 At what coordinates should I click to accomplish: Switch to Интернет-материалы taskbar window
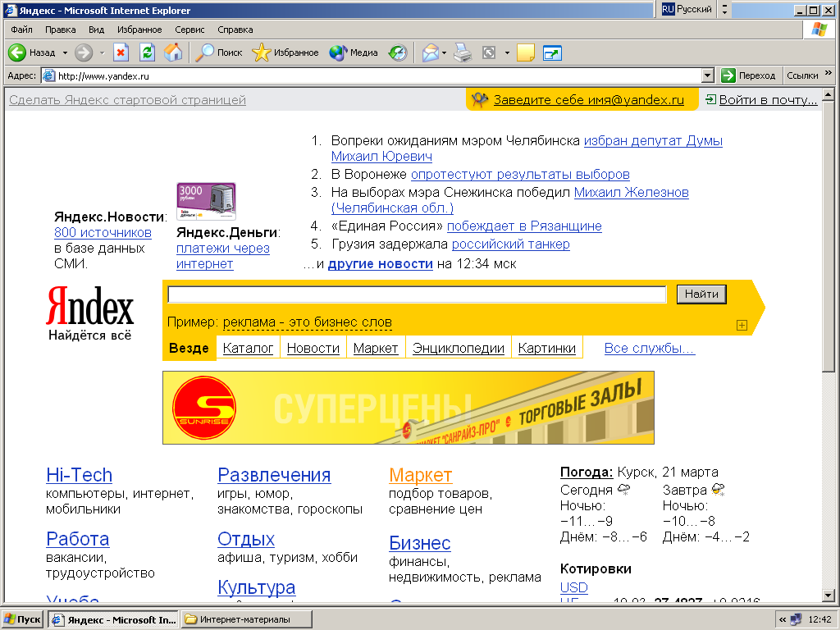pos(246,619)
